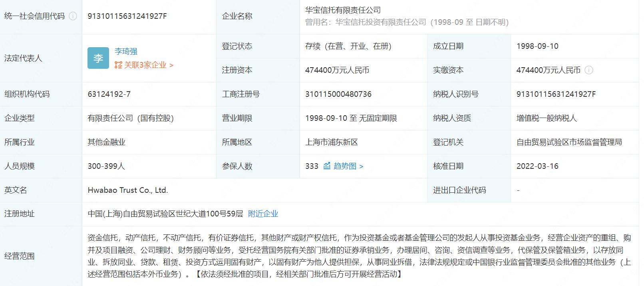644x286 pixels.
Task: Click English name Hwabao Trust Co., Ltd.
Action: 128,190
